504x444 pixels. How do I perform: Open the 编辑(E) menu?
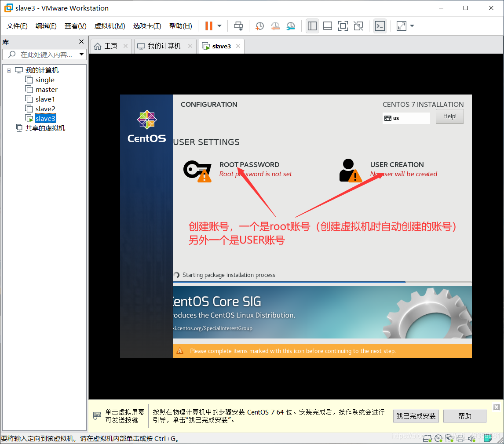[46, 26]
